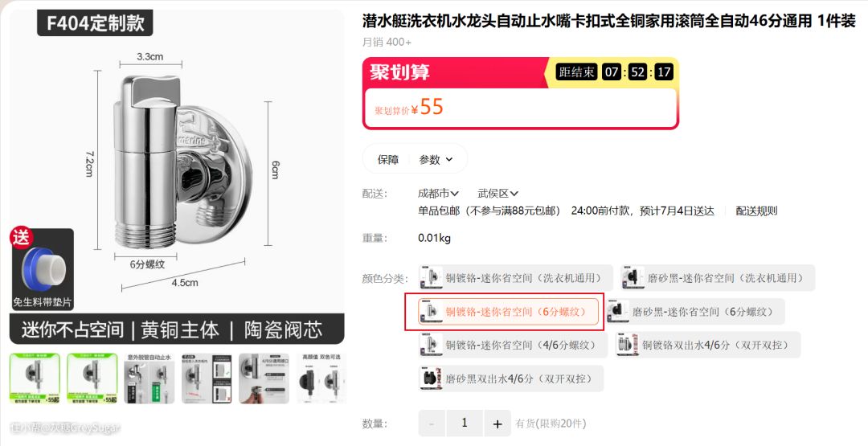The image size is (868, 446).
Task: Click the quantity input field
Action: click(x=465, y=423)
